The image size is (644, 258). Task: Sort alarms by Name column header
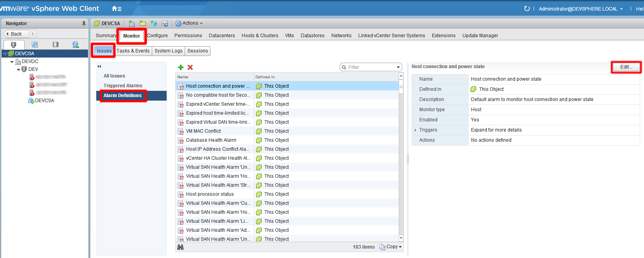coord(214,77)
